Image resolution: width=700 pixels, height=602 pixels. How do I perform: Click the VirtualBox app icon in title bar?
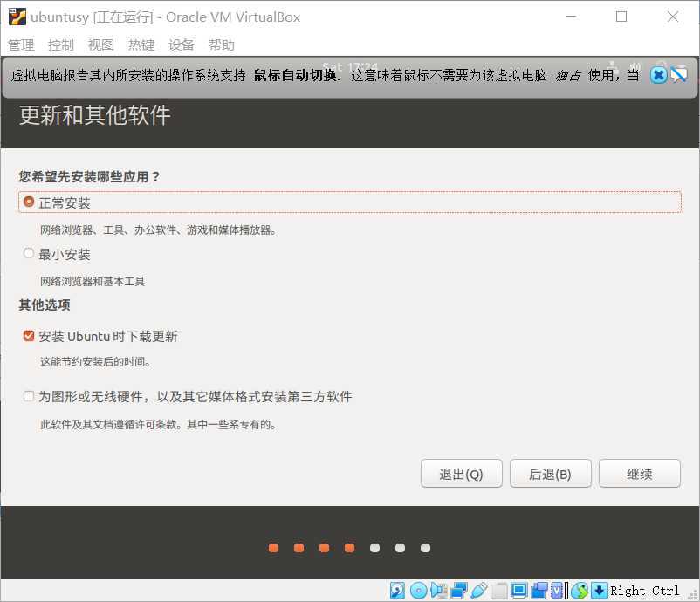click(17, 17)
